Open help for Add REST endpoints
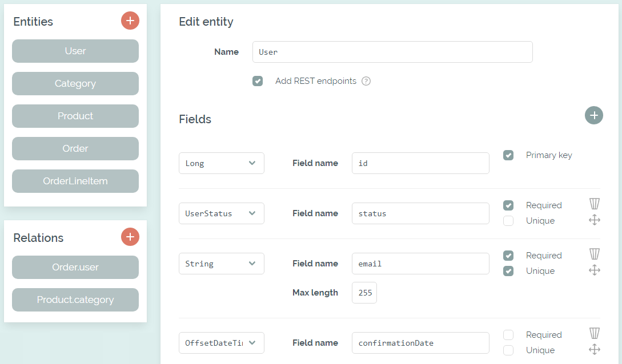The width and height of the screenshot is (622, 364). tap(366, 81)
